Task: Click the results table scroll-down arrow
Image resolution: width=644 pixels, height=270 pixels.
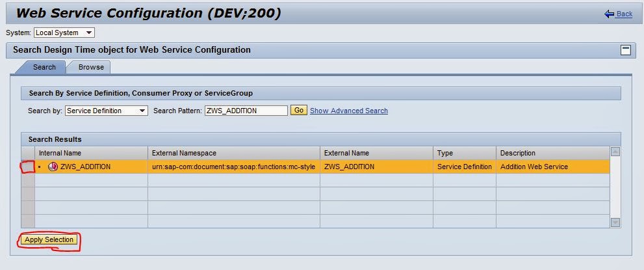Action: (x=615, y=223)
